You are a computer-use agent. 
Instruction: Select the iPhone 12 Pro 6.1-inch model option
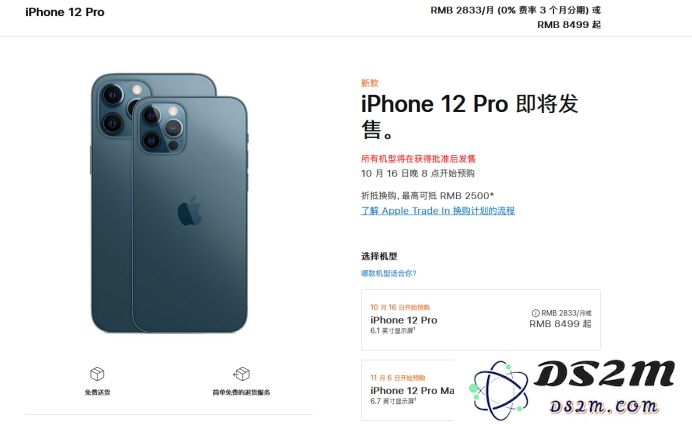(481, 320)
